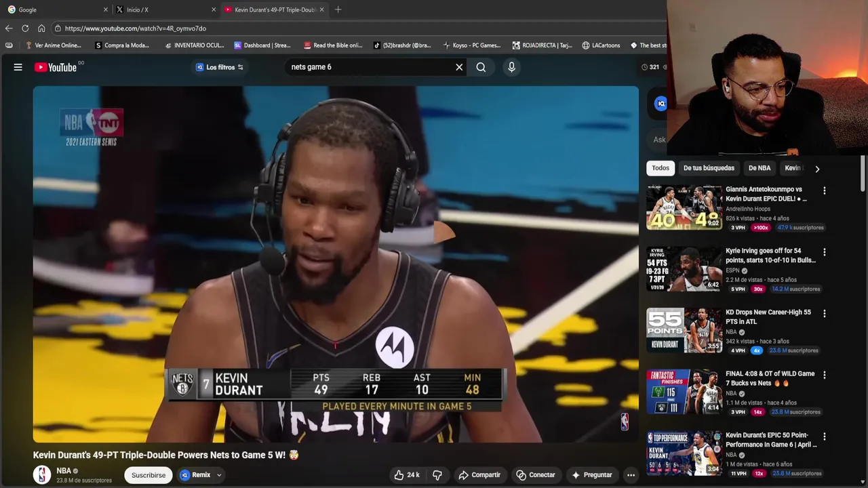Open the Read the Bible online bookmark
Screen dimensions: 868x488
point(333,45)
